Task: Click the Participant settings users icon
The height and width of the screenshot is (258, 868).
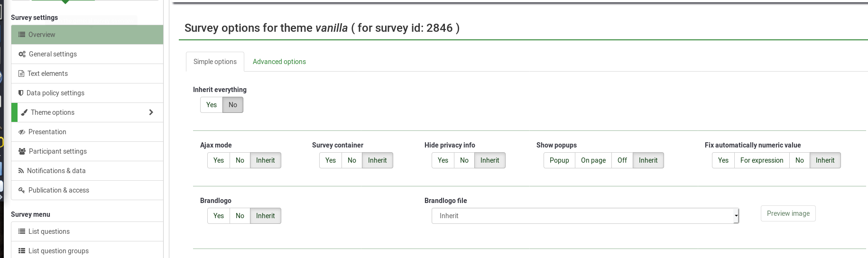Action: pyautogui.click(x=22, y=151)
